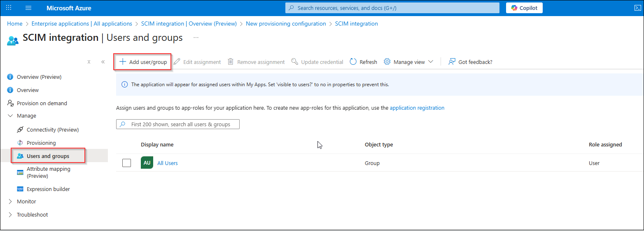Viewport: 644px width, 231px height.
Task: Open Expression builder from the sidebar
Action: coord(48,189)
